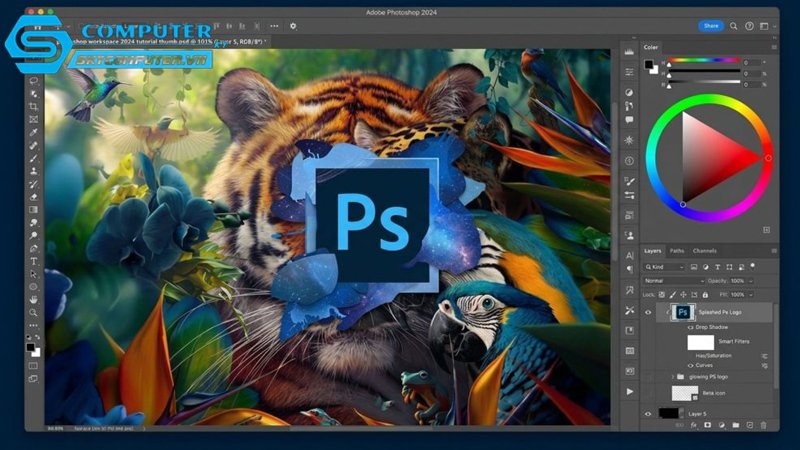Viewport: 800px width, 450px height.
Task: Click foreground/background color swatches in toolbar
Action: (x=33, y=349)
